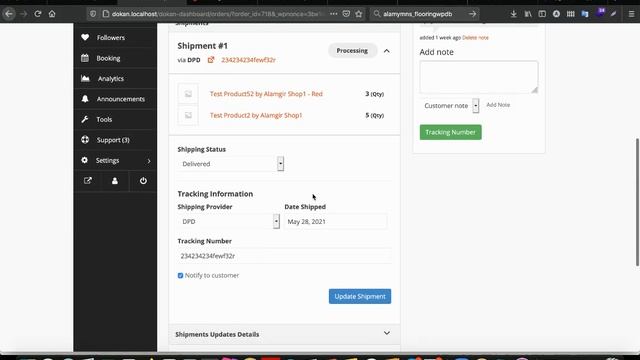The height and width of the screenshot is (360, 640).
Task: Click the Update Shipment button
Action: click(360, 296)
